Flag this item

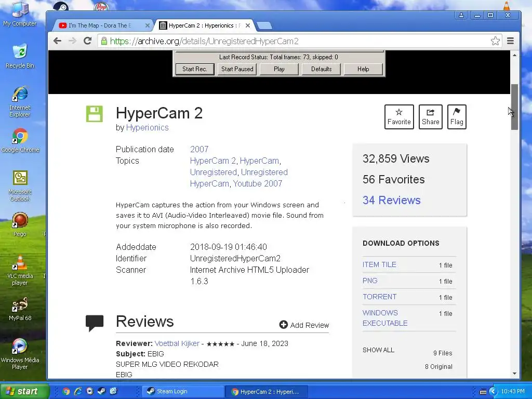[457, 117]
